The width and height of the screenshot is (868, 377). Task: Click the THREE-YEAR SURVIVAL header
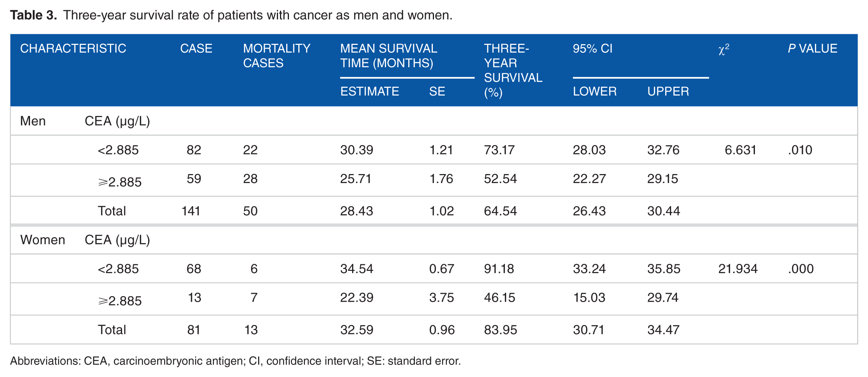coord(513,70)
